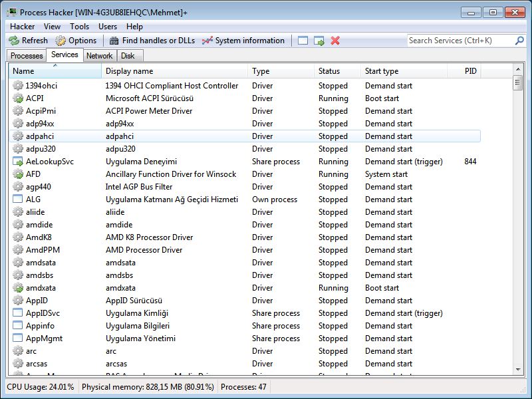Click 'Uygulama Deneyimi' display name
This screenshot has width=532, height=399.
(x=141, y=162)
